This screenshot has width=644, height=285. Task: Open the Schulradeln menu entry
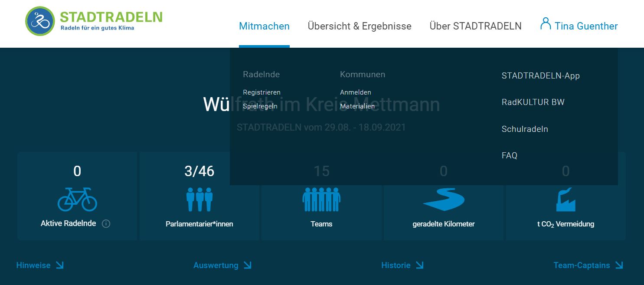click(525, 129)
